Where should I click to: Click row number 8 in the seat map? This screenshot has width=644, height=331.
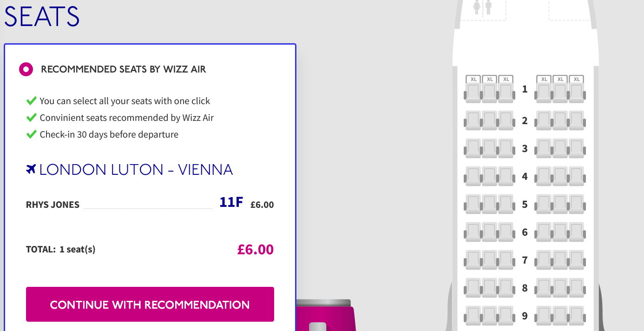(x=525, y=288)
